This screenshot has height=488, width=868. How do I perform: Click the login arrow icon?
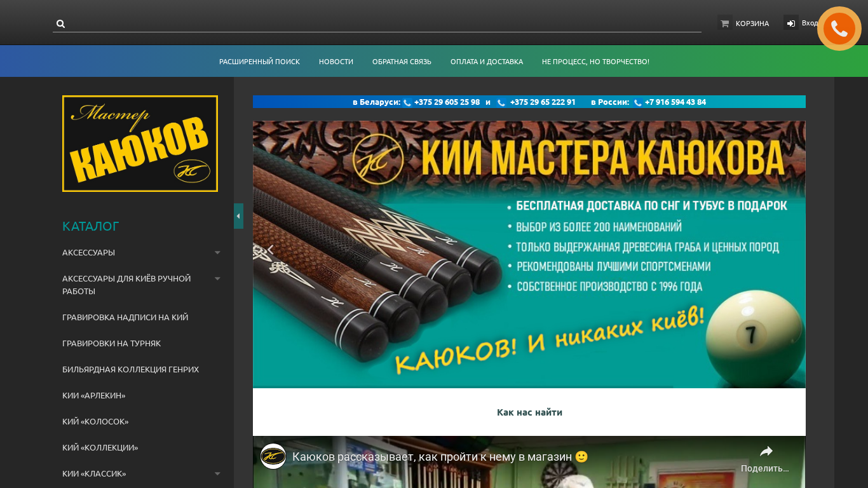pyautogui.click(x=790, y=24)
